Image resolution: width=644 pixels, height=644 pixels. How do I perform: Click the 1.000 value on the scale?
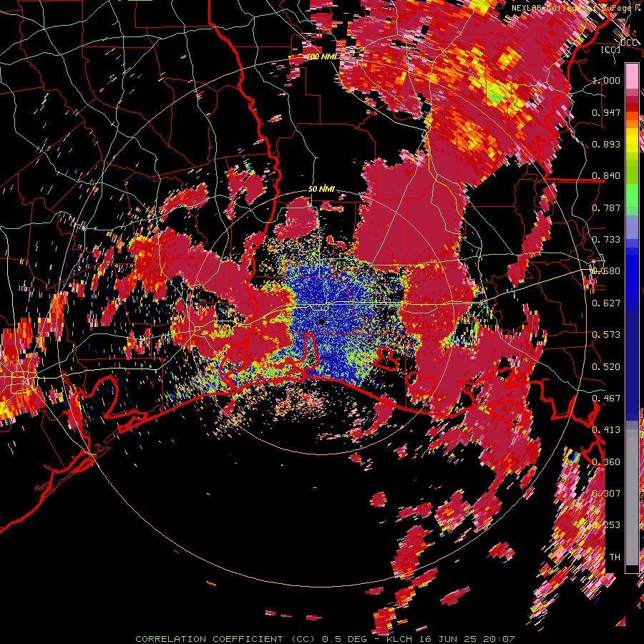(606, 80)
